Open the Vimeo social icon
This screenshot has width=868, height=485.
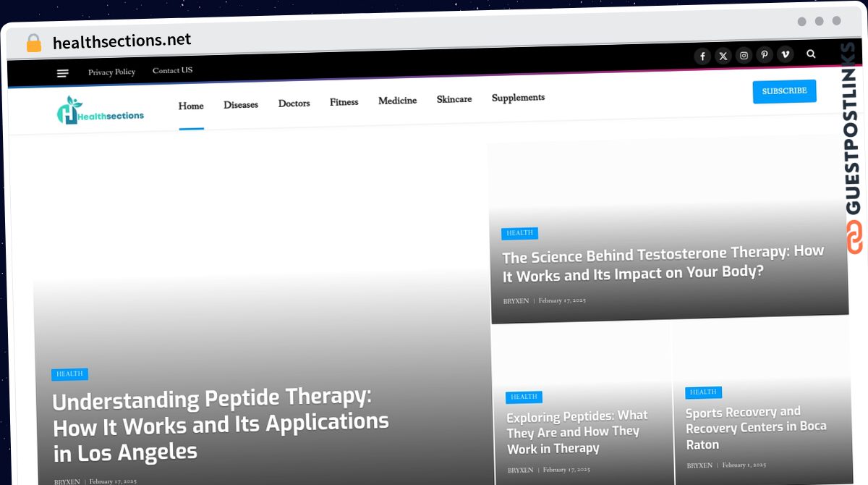[785, 54]
